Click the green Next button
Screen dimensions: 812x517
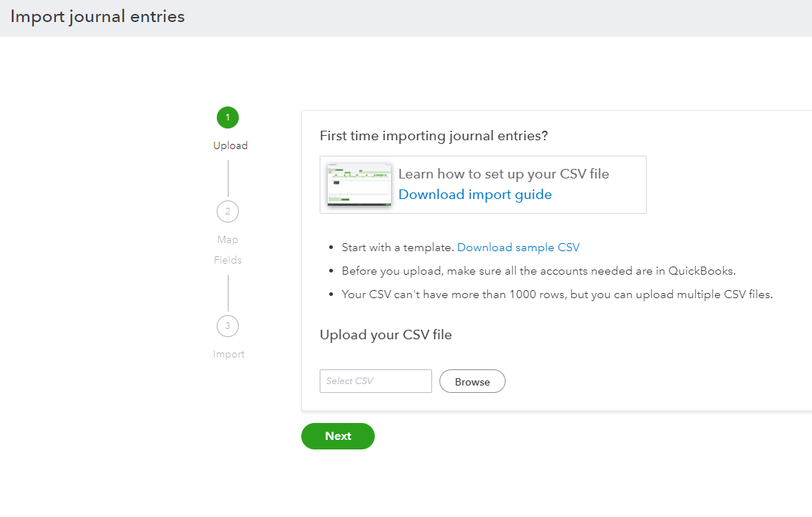pyautogui.click(x=338, y=436)
